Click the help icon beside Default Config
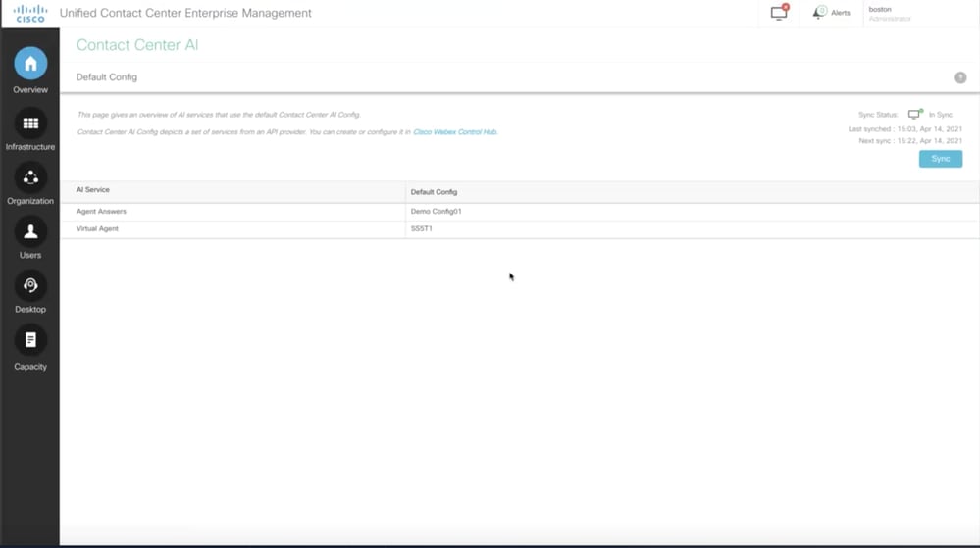This screenshot has height=548, width=980. 960,77
